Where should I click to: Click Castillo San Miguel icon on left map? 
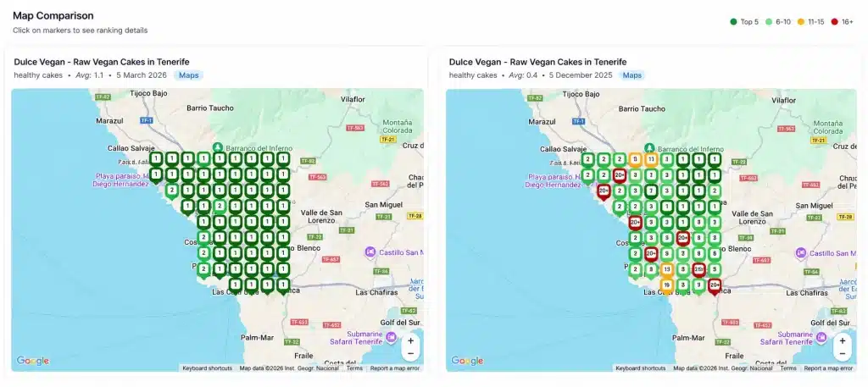(370, 252)
